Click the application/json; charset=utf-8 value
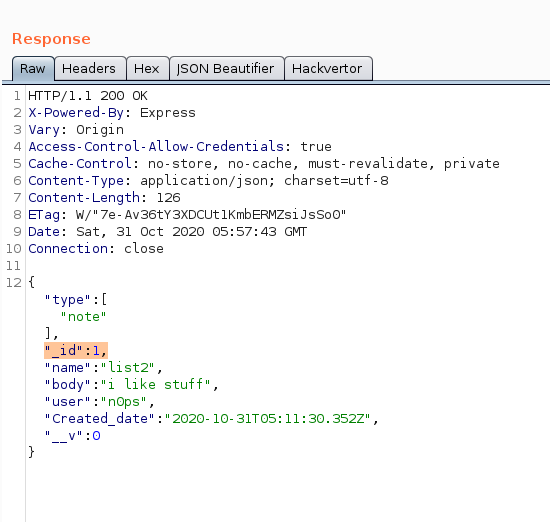550x522 pixels. point(264,181)
